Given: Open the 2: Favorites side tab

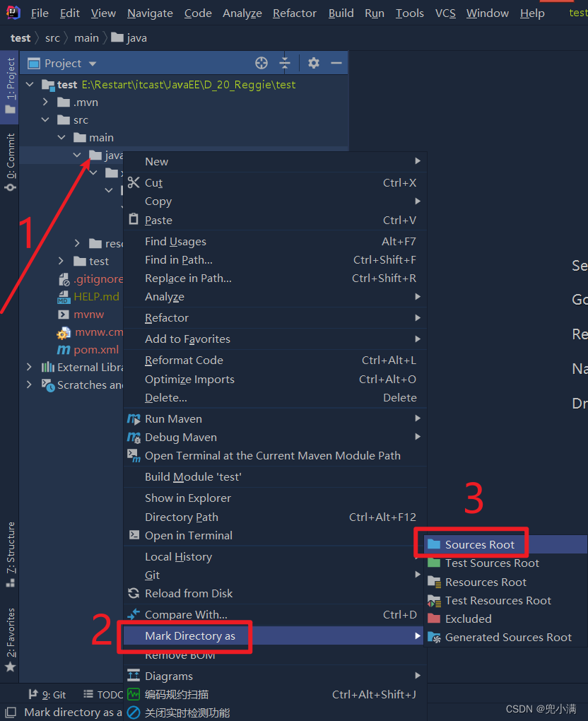Looking at the screenshot, I should click(x=10, y=640).
